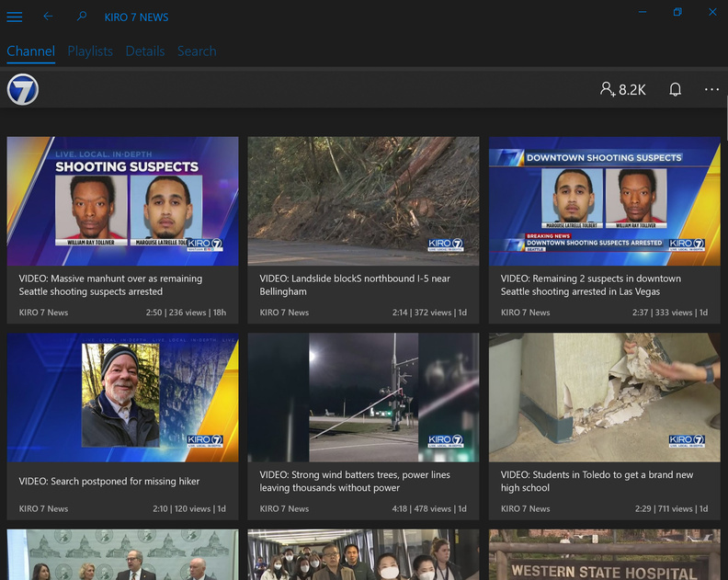Click '2:29 | 711 views | 1d' stats
This screenshot has width=728, height=580.
671,509
